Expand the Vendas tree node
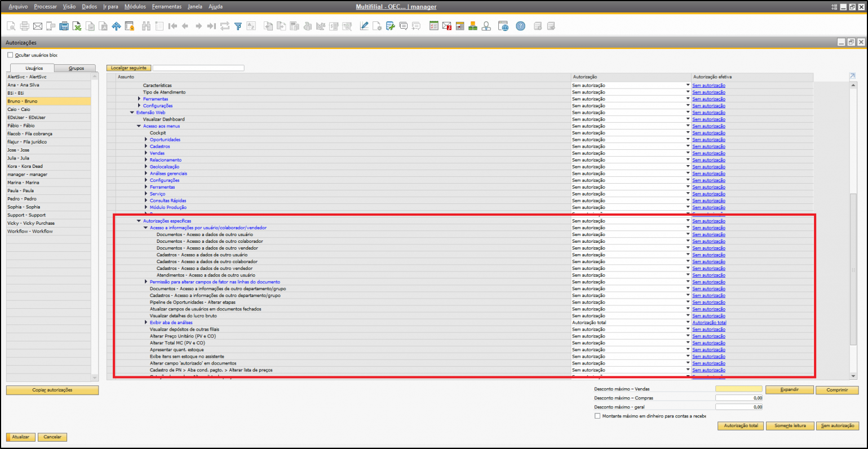Screen dimensions: 868x449 point(146,153)
